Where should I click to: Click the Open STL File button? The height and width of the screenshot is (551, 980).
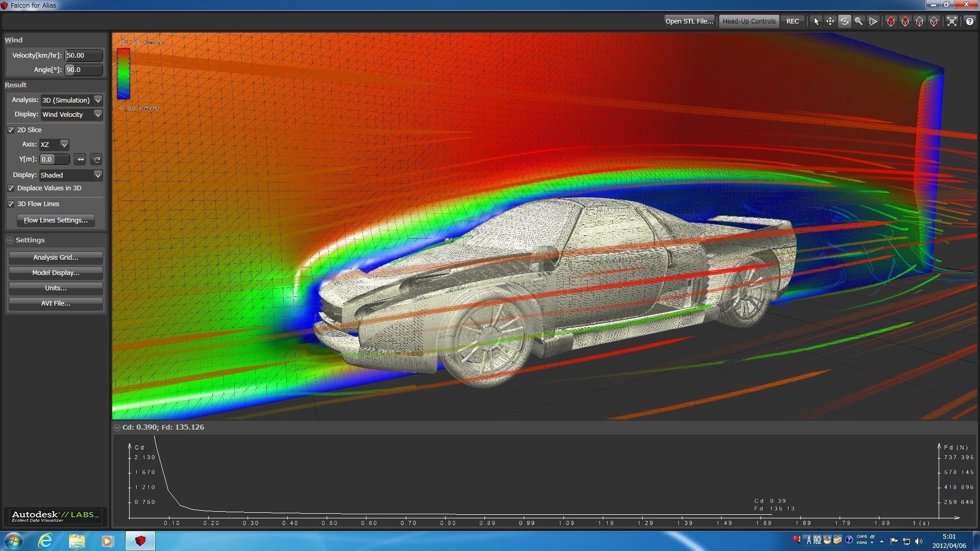click(x=689, y=21)
